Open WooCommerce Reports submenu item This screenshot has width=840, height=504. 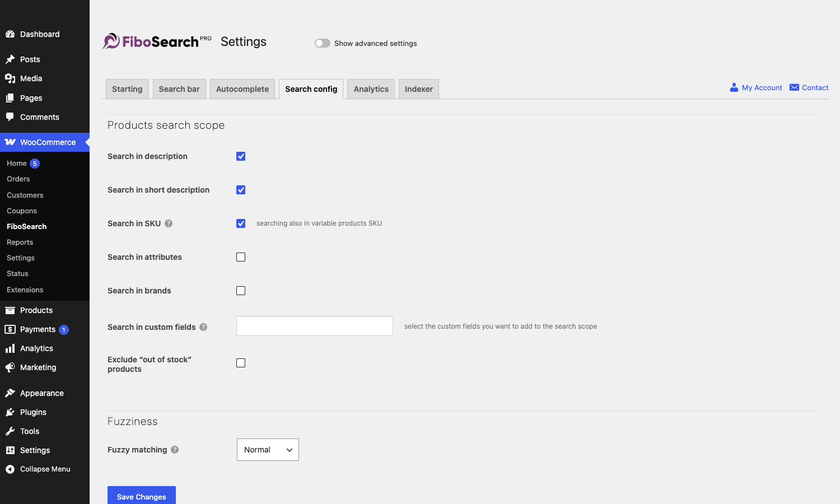(20, 242)
